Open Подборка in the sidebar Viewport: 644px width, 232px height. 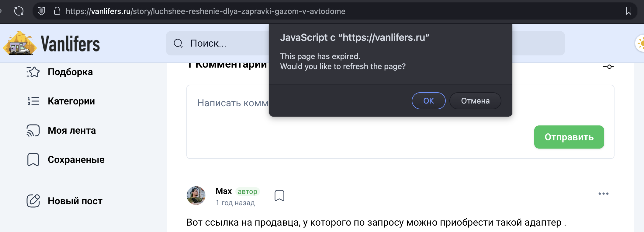click(x=70, y=72)
